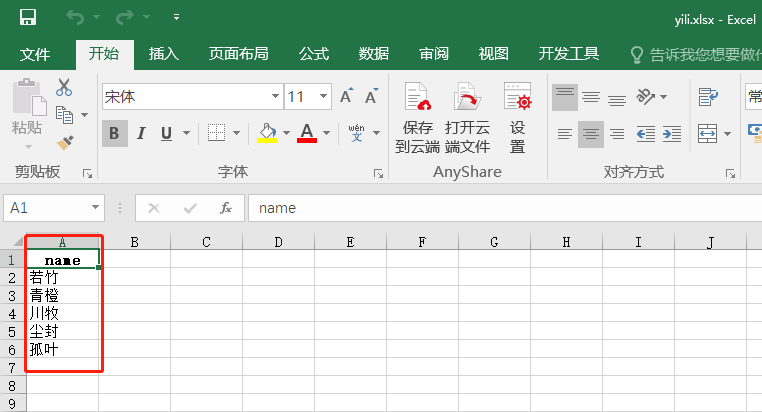Expand the underline style dropdown

point(186,133)
